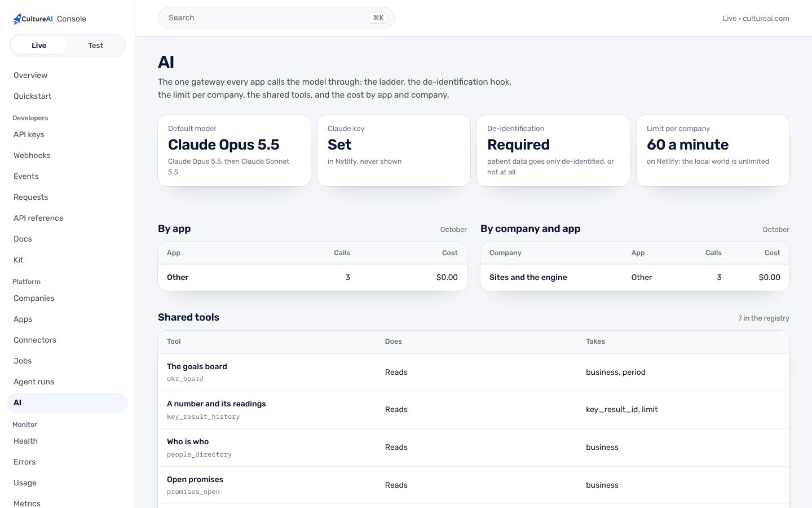The height and width of the screenshot is (508, 812).
Task: Click 'key_result_id, limit' takes value
Action: (x=622, y=409)
